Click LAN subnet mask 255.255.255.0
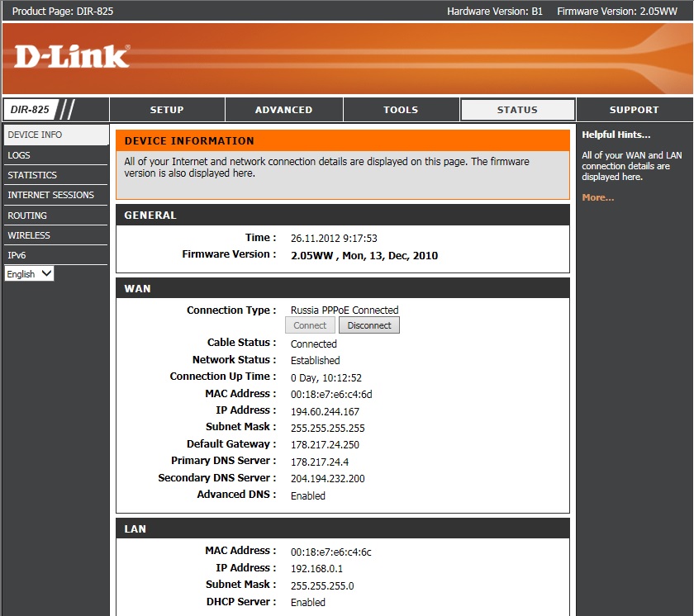 pos(322,585)
